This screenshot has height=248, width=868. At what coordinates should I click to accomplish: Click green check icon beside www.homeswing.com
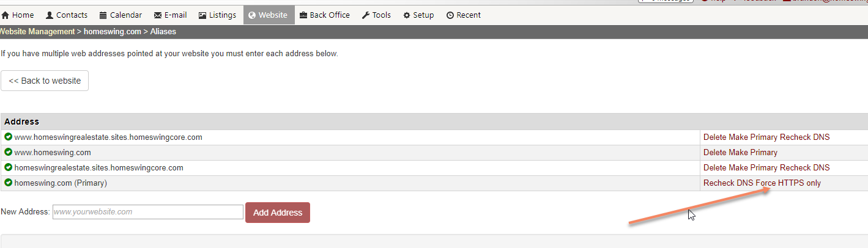point(9,152)
